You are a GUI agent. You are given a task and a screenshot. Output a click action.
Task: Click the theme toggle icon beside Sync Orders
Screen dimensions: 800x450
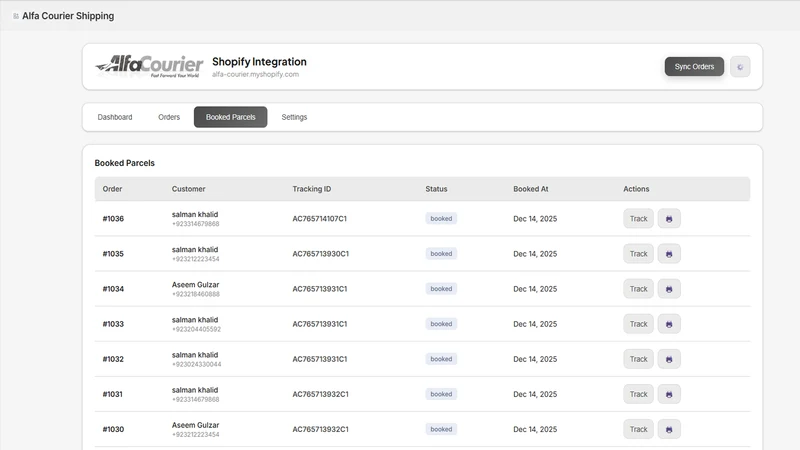tap(740, 67)
